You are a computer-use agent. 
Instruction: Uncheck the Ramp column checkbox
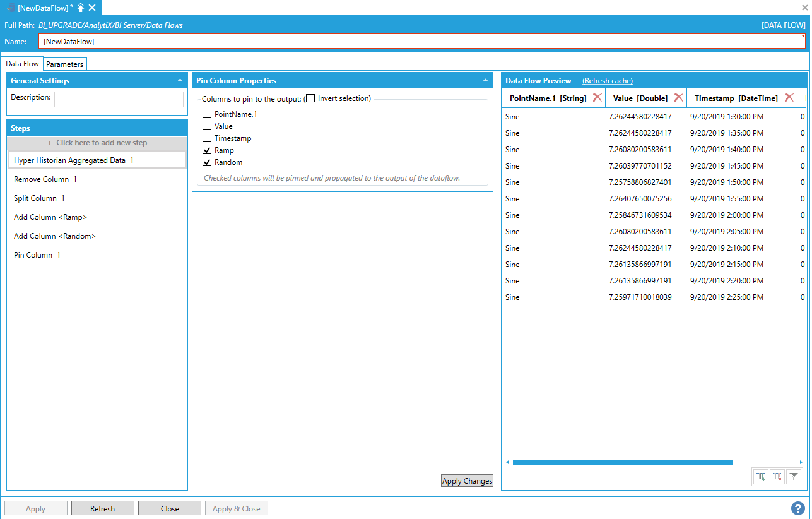click(x=207, y=150)
